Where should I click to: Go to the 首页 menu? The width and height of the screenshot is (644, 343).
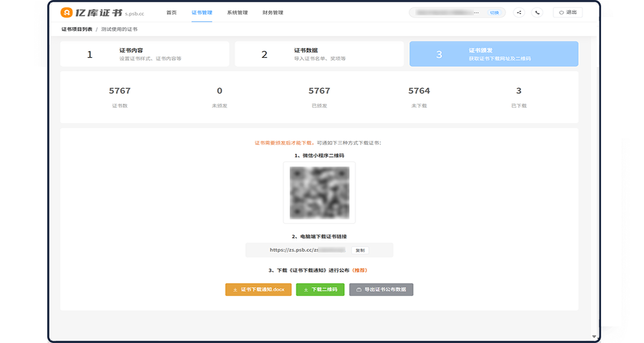point(171,12)
